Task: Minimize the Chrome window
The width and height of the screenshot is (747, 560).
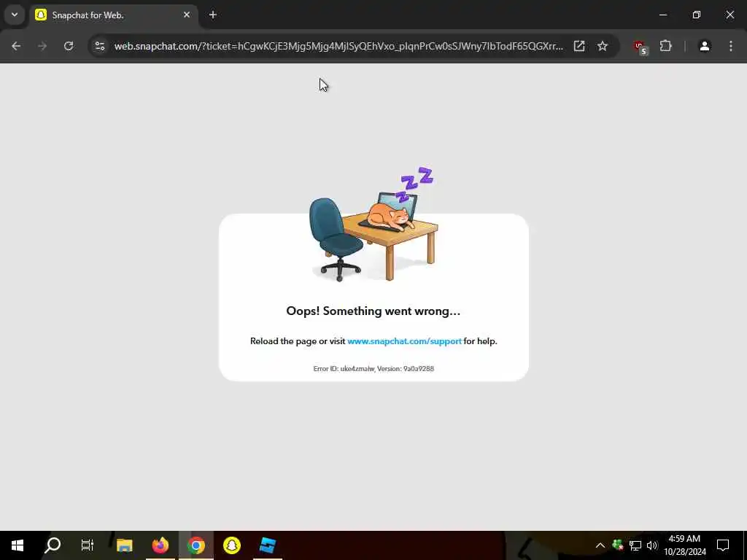Action: click(x=662, y=15)
